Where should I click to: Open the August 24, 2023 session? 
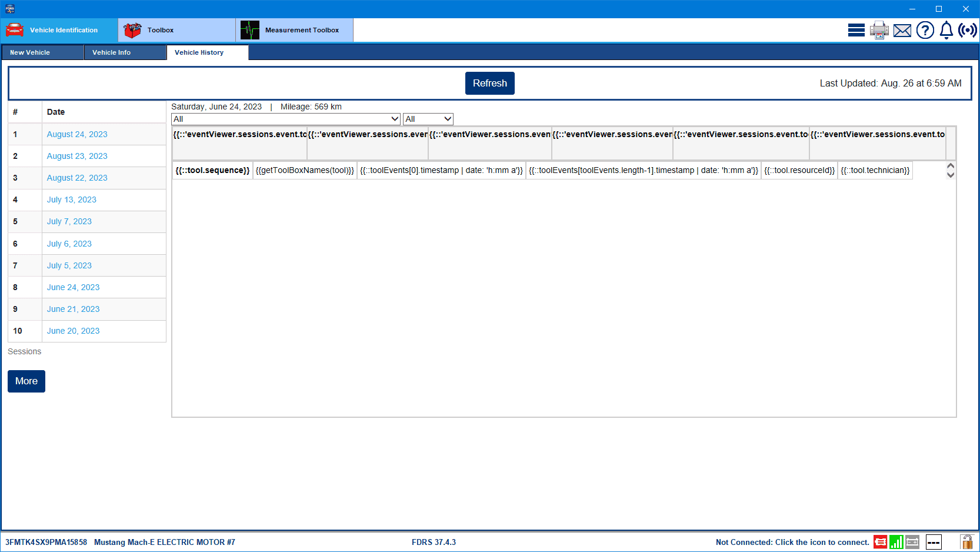point(77,134)
